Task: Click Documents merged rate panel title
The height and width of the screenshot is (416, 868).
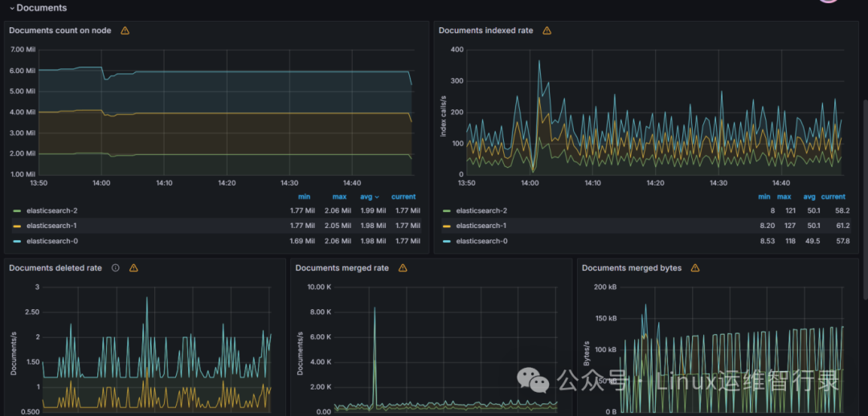Action: 342,267
